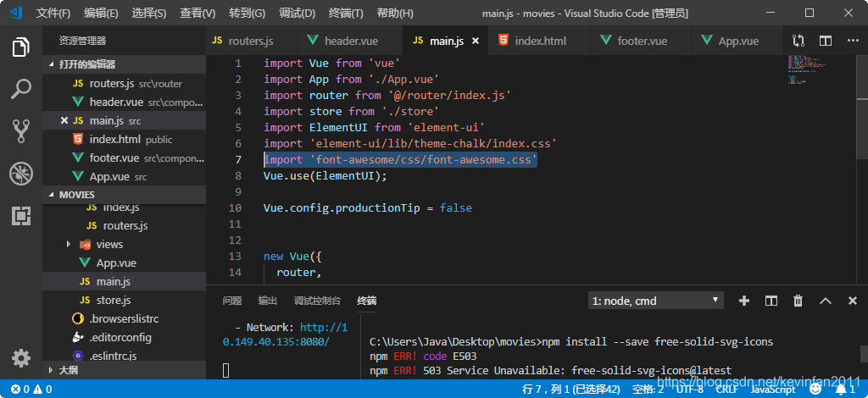Open App.vue in MOVIES file tree
This screenshot has height=398, width=868.
[124, 263]
